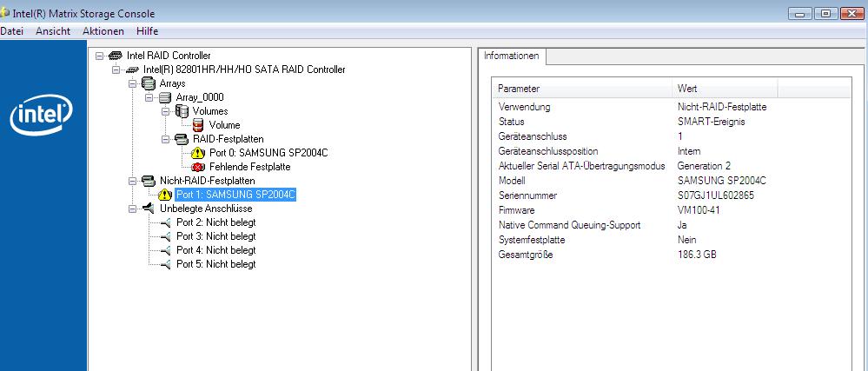This screenshot has width=868, height=371.
Task: Select the Fehlende Festplatte entry
Action: point(249,167)
